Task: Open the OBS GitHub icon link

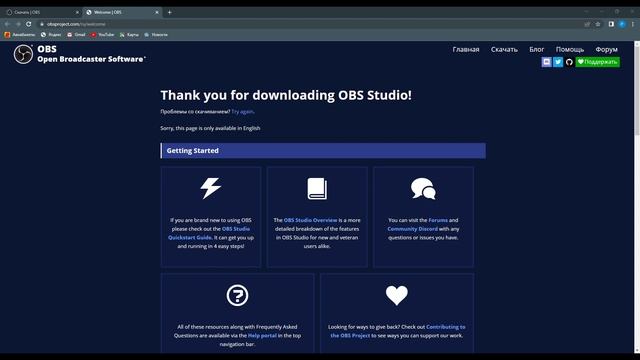Action: tap(569, 62)
